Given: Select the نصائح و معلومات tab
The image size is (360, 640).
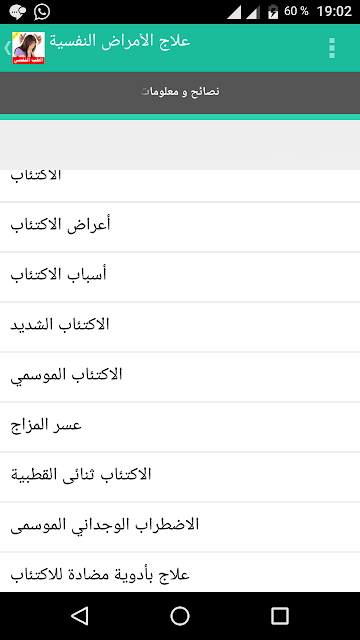Looking at the screenshot, I should coord(180,92).
